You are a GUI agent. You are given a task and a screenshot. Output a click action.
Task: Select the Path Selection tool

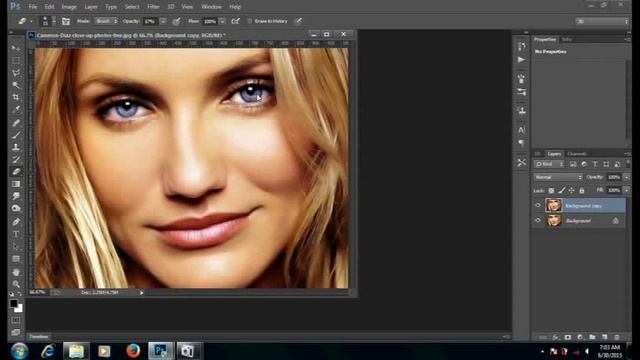(16, 247)
